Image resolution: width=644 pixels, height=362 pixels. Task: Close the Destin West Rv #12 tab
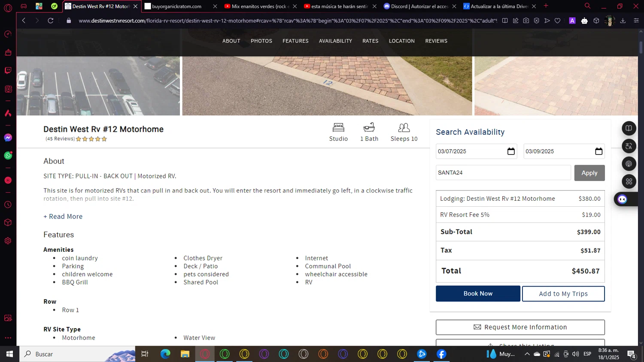tap(136, 6)
